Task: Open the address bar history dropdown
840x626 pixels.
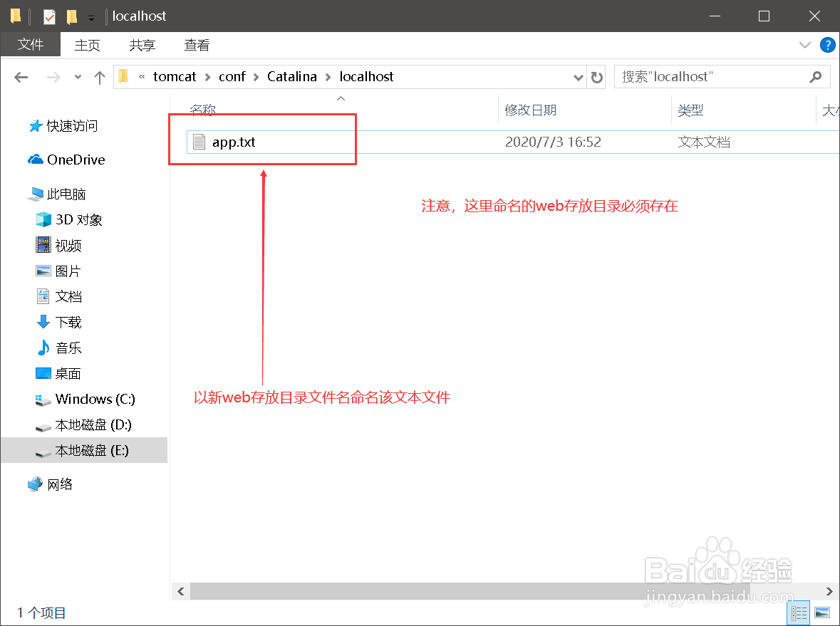Action: 578,78
